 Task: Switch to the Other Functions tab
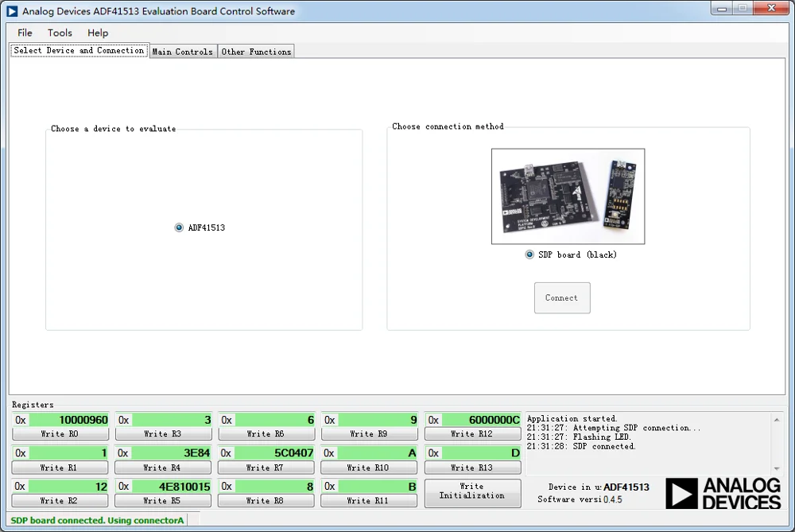pyautogui.click(x=256, y=51)
